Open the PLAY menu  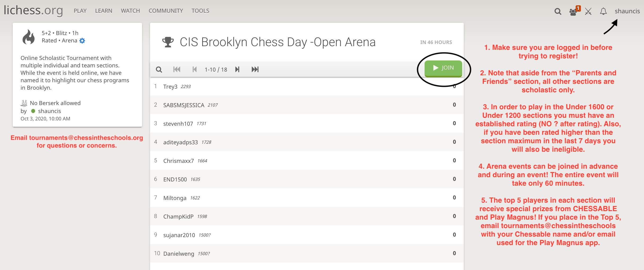pos(80,11)
